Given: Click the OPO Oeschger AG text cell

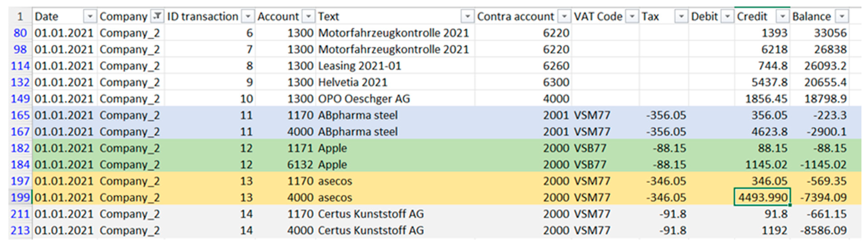Looking at the screenshot, I should pyautogui.click(x=395, y=99).
